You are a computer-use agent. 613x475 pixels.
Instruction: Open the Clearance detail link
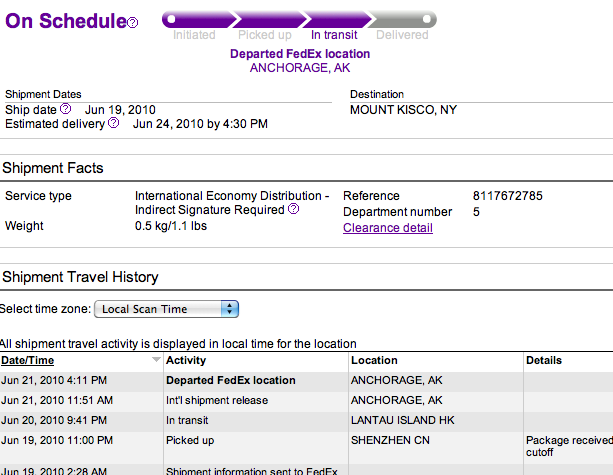(x=388, y=228)
